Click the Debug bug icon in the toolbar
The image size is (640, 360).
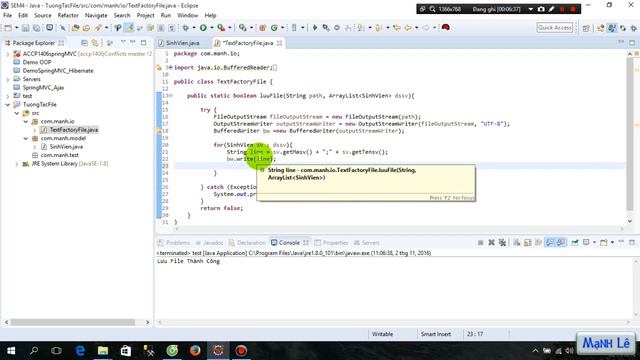point(186,28)
